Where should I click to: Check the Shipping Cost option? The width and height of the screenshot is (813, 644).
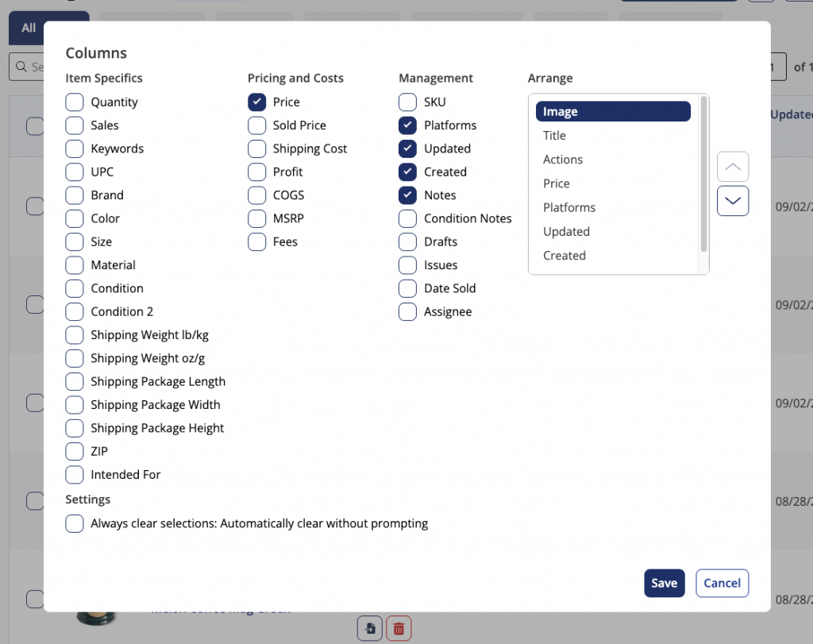pyautogui.click(x=256, y=148)
